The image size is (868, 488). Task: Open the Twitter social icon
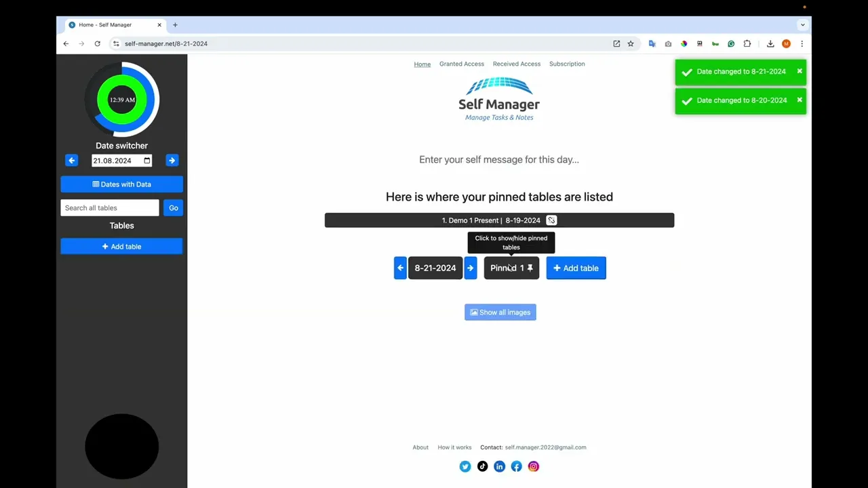click(x=465, y=466)
